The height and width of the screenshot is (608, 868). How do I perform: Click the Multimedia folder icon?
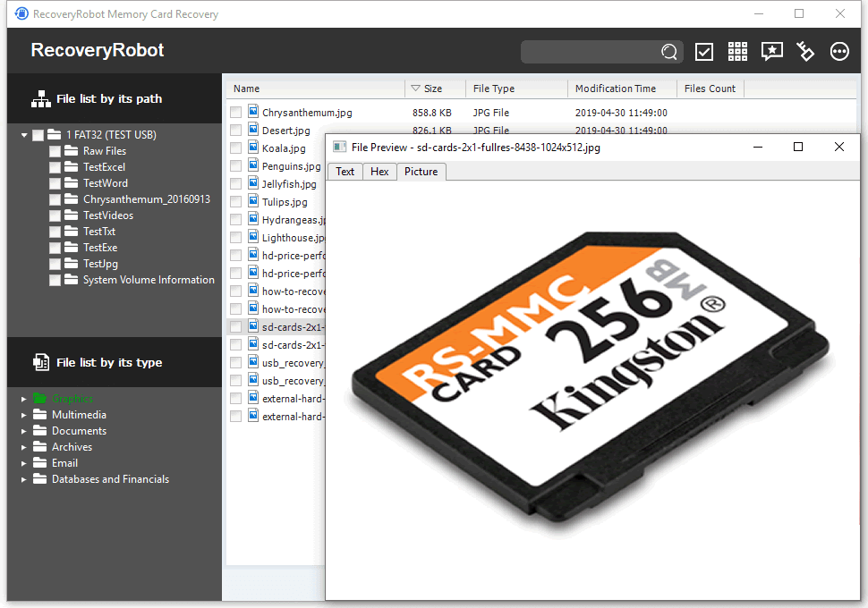pos(39,414)
